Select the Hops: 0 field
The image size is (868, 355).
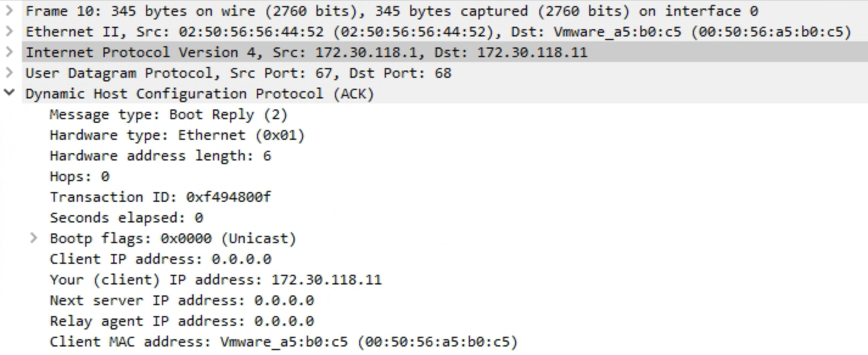click(x=79, y=176)
